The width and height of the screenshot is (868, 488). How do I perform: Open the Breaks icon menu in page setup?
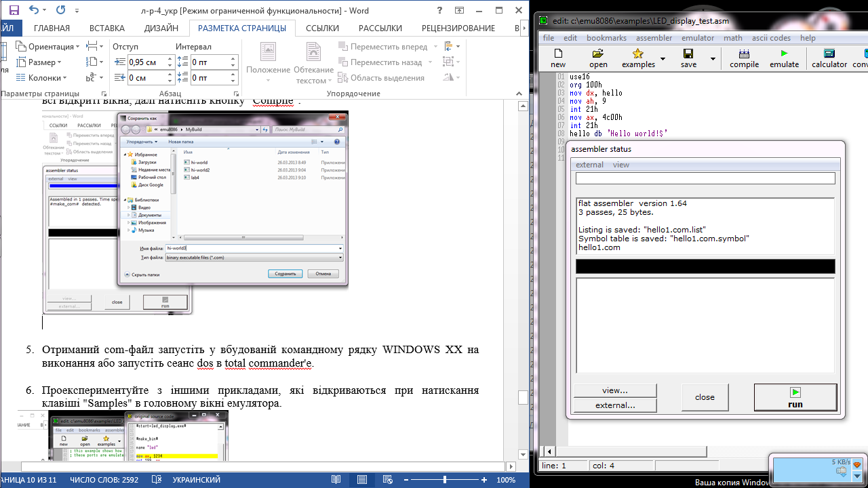click(x=93, y=46)
